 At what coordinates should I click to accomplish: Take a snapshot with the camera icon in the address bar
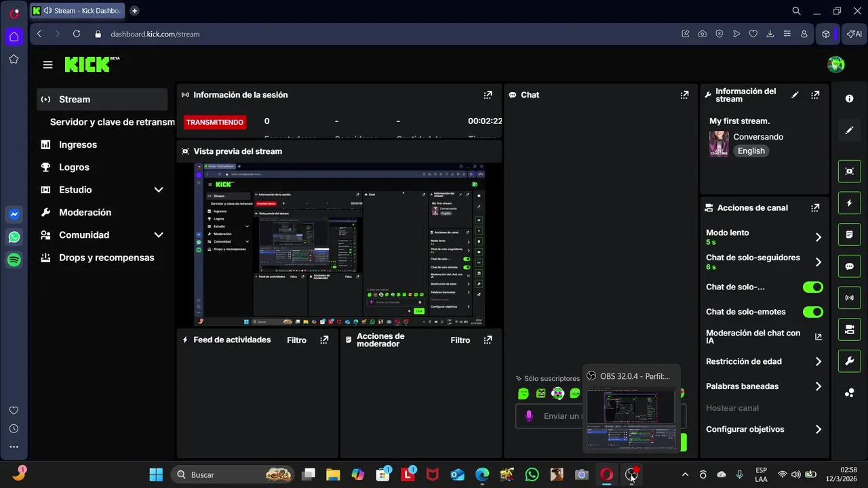(702, 34)
